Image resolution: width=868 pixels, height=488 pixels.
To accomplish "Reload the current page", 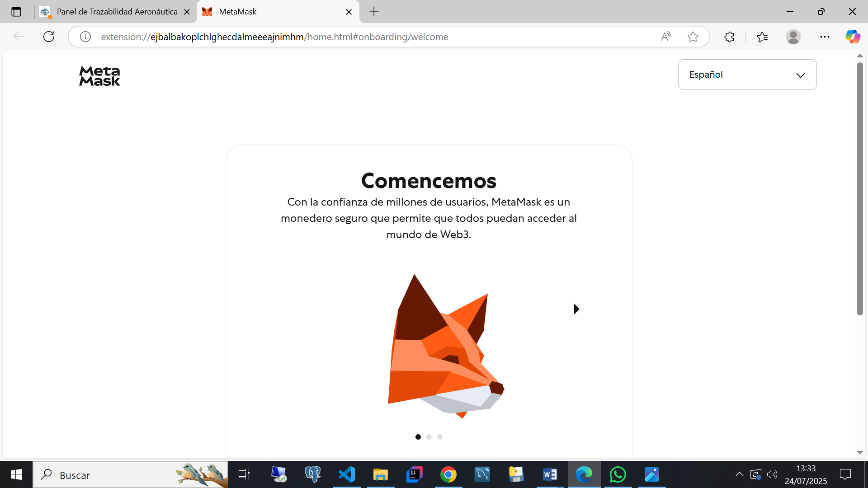I will click(49, 37).
